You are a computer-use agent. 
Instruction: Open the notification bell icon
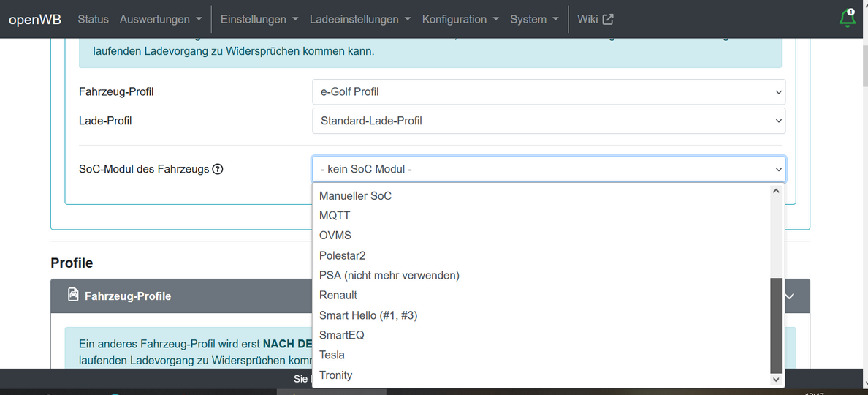[x=848, y=18]
